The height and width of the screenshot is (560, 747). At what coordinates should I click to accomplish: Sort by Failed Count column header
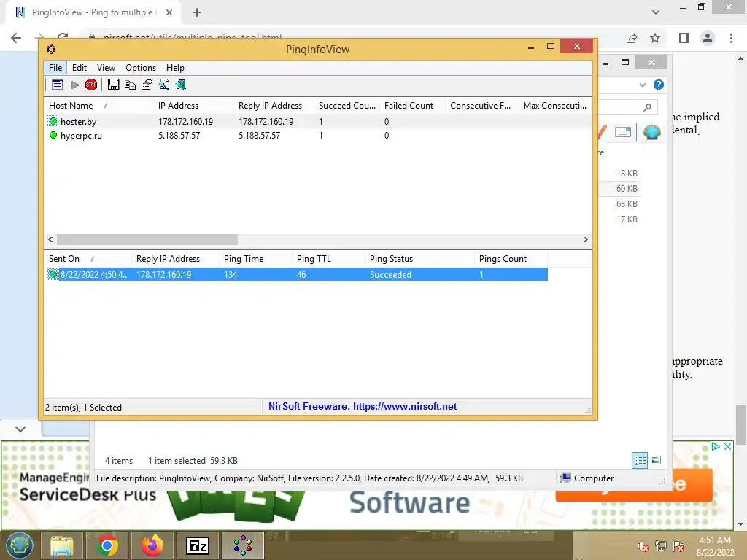point(413,106)
